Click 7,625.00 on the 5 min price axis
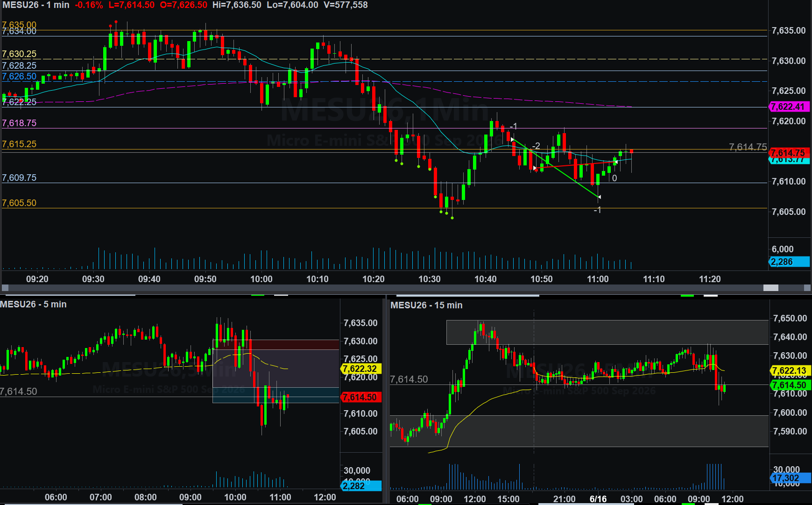Viewport: 812px width, 505px height. pyautogui.click(x=360, y=359)
